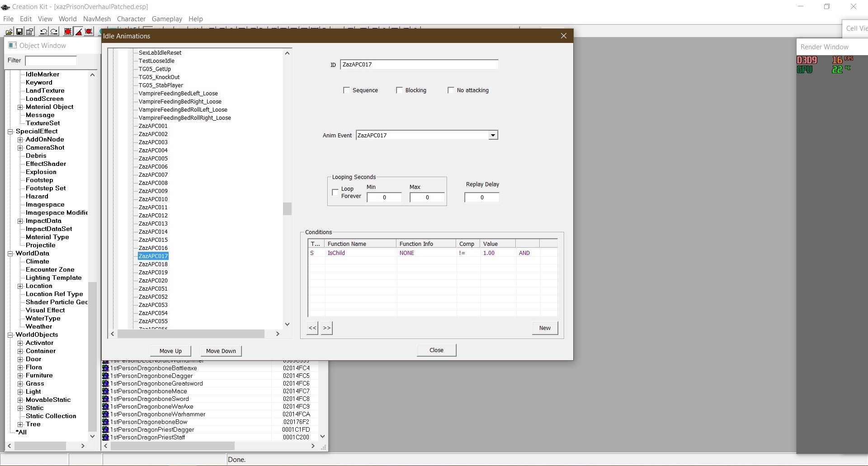Click the Looping Seconds Min field

384,198
